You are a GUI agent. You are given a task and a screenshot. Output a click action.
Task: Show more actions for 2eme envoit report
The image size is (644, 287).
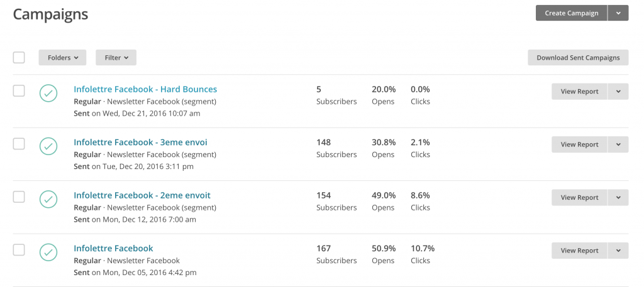pyautogui.click(x=618, y=198)
